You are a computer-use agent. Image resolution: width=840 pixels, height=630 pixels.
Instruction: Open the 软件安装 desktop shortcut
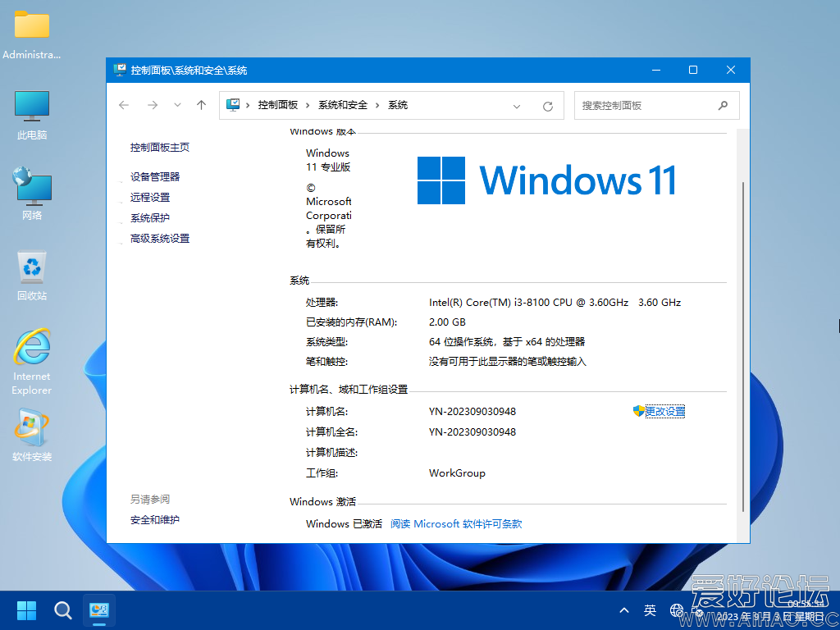tap(32, 436)
